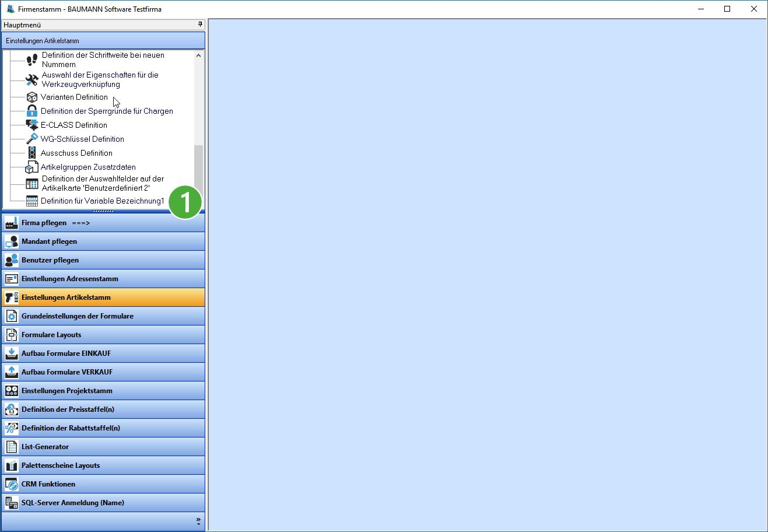Click the wrench icon for Werkzeugverknüpfung properties
Viewport: 768px width, 532px height.
click(32, 79)
